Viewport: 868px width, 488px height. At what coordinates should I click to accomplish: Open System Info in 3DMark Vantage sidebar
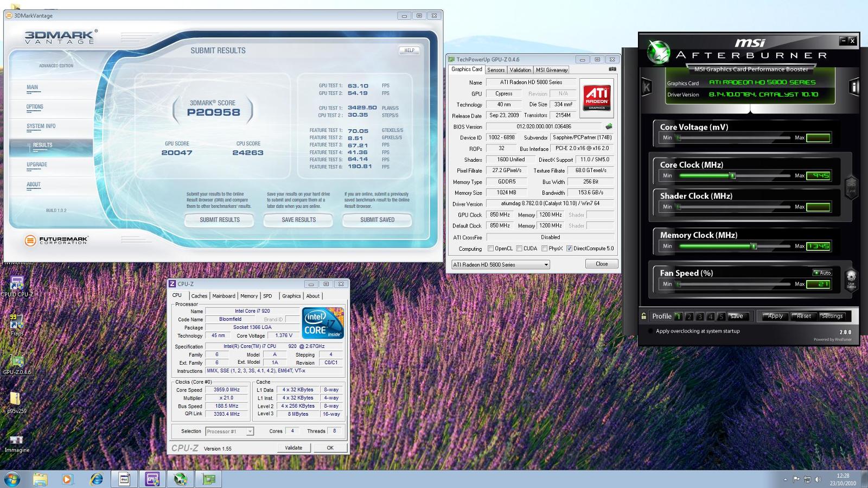(41, 126)
